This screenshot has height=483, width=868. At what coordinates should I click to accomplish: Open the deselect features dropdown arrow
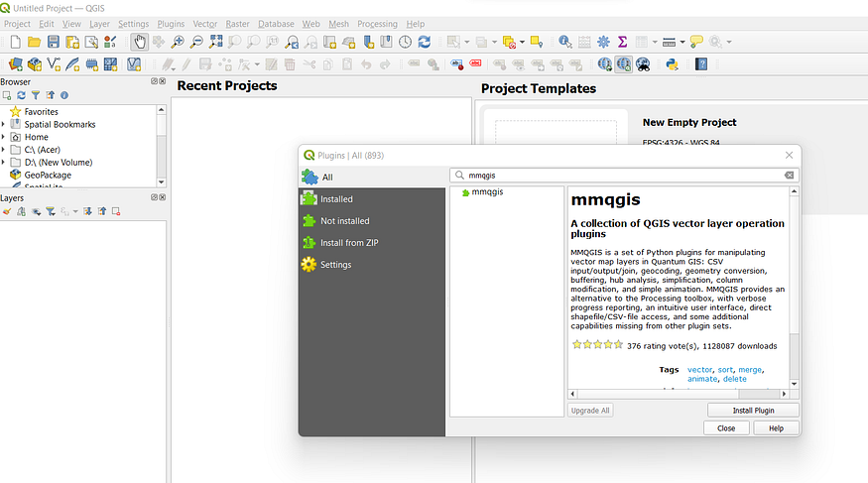point(522,42)
